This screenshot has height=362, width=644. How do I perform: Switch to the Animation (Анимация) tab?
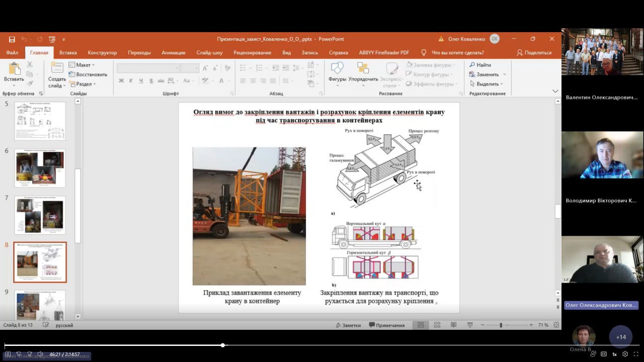pos(174,53)
